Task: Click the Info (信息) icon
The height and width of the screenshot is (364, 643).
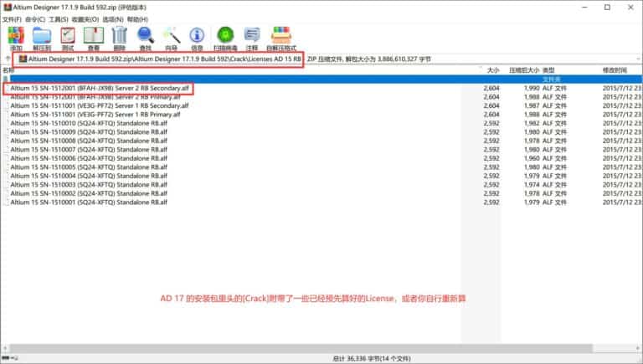Action: (x=197, y=39)
